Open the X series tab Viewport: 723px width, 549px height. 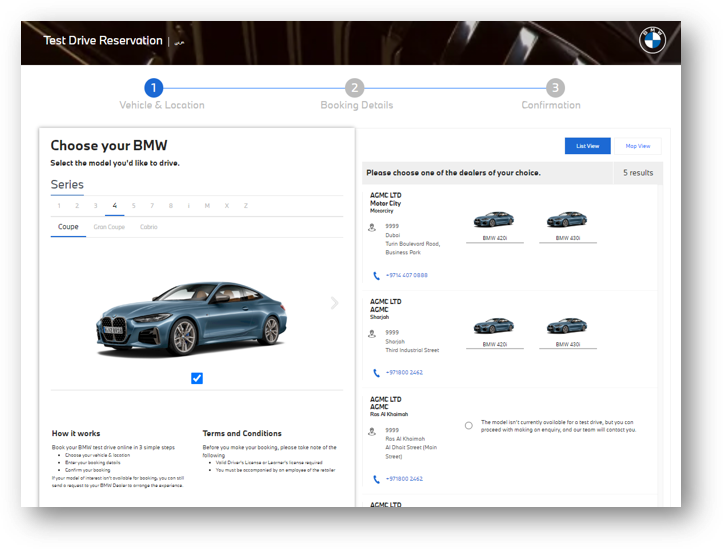[227, 206]
